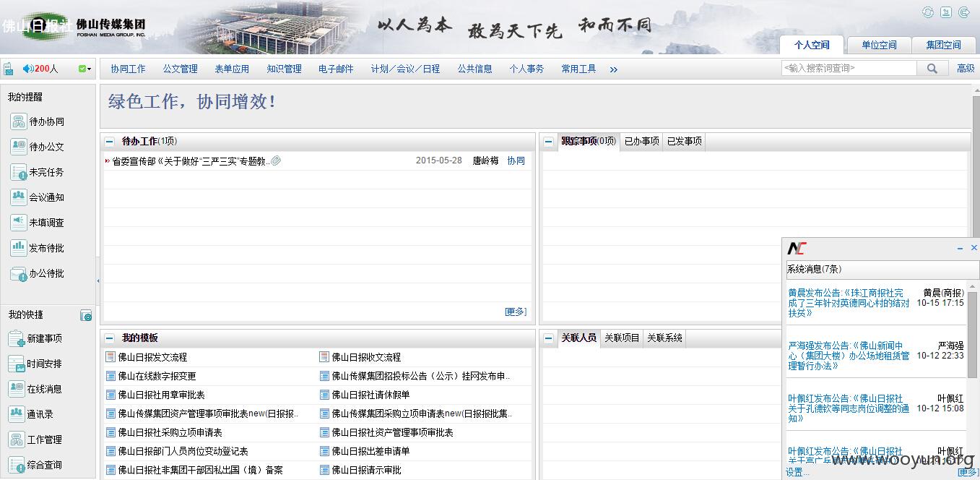Open the 常用工具 menu

tap(578, 69)
